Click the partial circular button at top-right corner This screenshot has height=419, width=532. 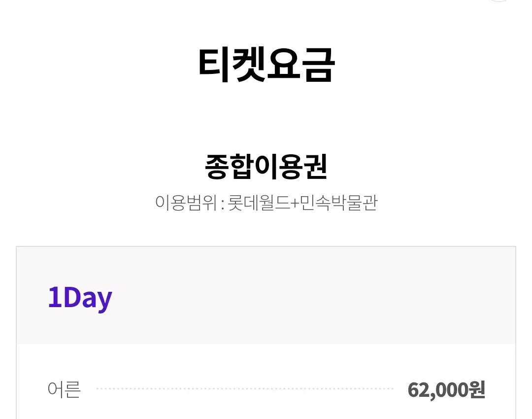click(499, 0)
